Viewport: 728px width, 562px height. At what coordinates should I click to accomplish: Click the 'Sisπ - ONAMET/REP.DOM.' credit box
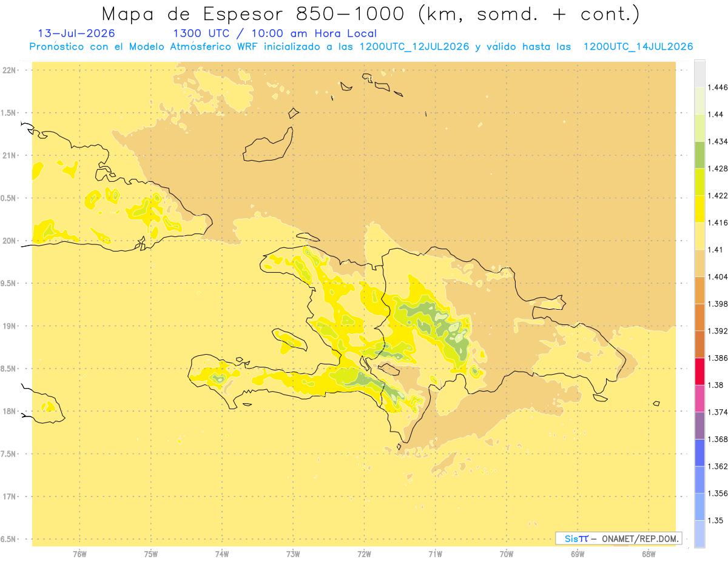(x=619, y=538)
